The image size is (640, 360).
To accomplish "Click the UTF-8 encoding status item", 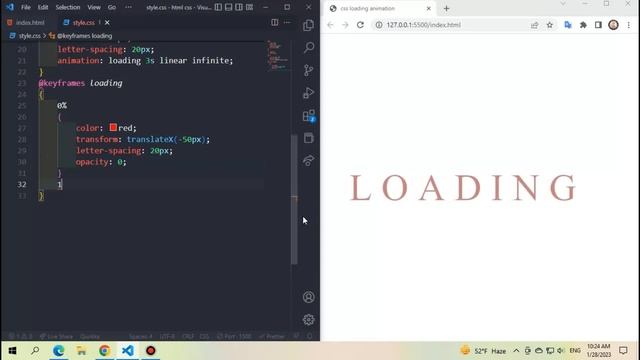I will coord(167,336).
